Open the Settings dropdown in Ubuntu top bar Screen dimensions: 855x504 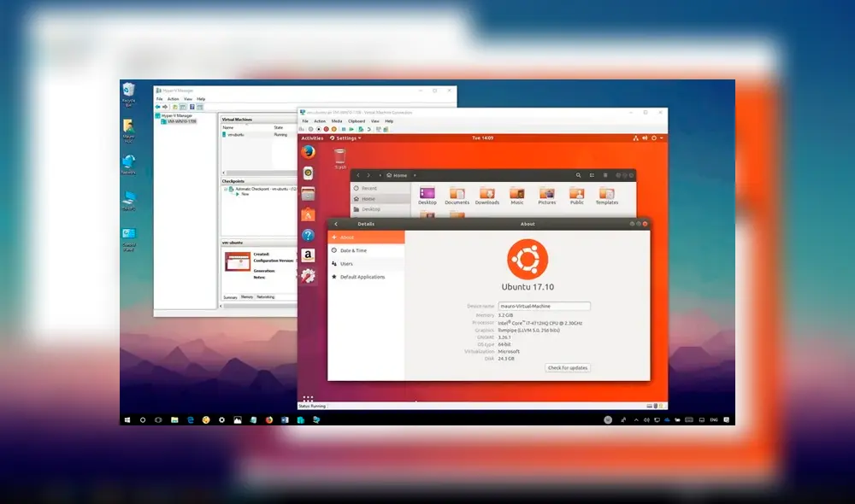(x=345, y=138)
